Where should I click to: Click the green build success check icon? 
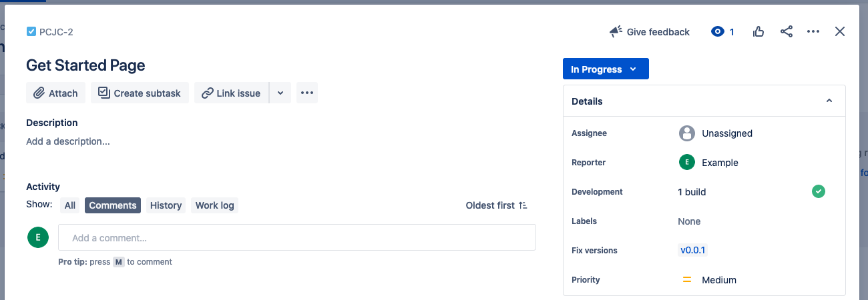pyautogui.click(x=819, y=192)
